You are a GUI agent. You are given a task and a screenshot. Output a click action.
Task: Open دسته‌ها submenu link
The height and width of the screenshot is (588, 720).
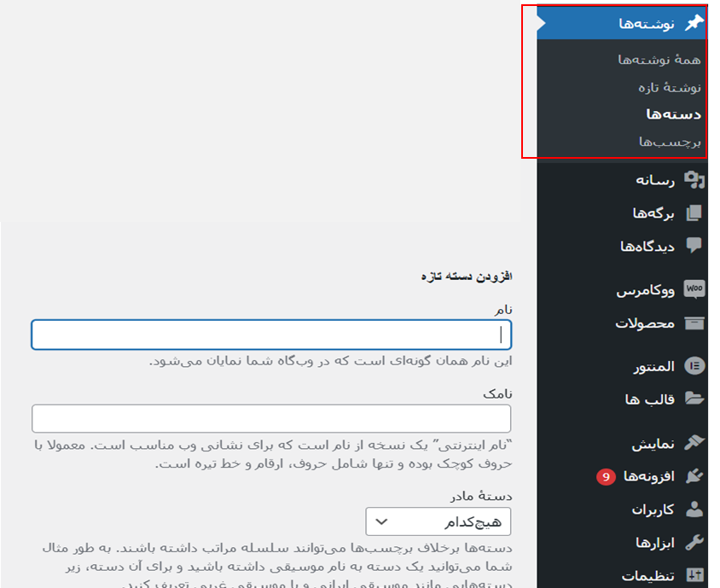(x=673, y=114)
